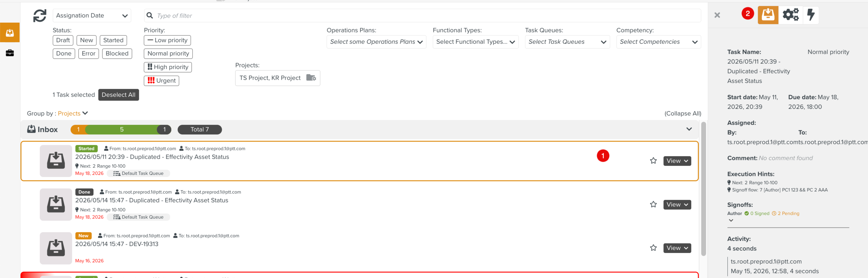The width and height of the screenshot is (868, 278).
Task: Open the Task Queues dropdown
Action: (x=567, y=42)
